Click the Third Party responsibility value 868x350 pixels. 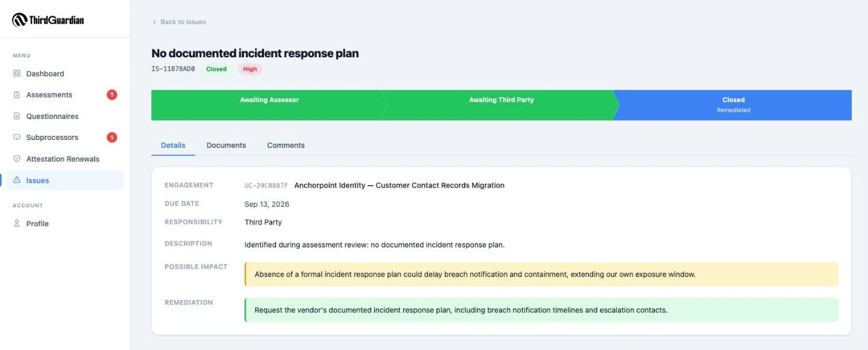263,222
